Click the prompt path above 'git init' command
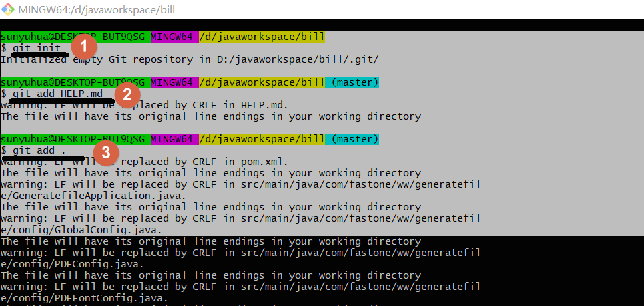 [262, 37]
